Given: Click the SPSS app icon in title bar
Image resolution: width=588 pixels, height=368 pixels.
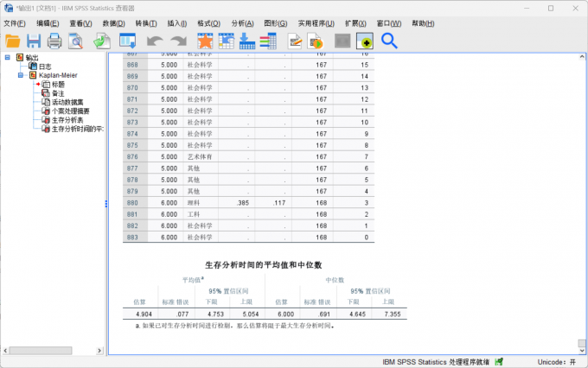Looking at the screenshot, I should [9, 8].
